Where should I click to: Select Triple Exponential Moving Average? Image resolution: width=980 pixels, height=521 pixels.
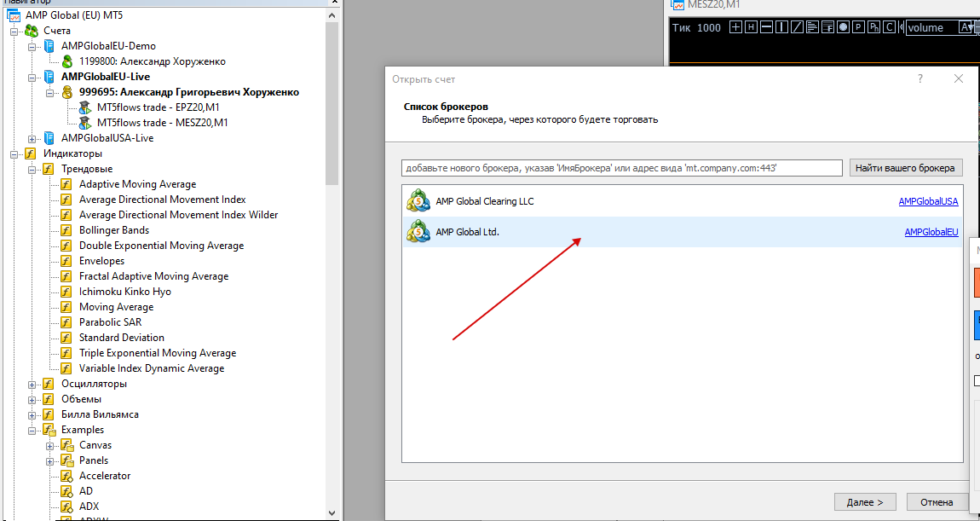click(x=158, y=353)
